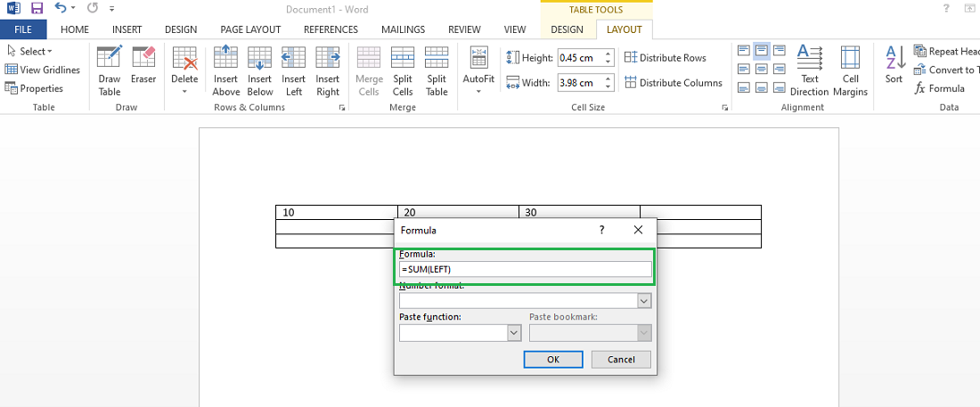Click table cell containing 30
The width and height of the screenshot is (980, 407).
click(579, 212)
